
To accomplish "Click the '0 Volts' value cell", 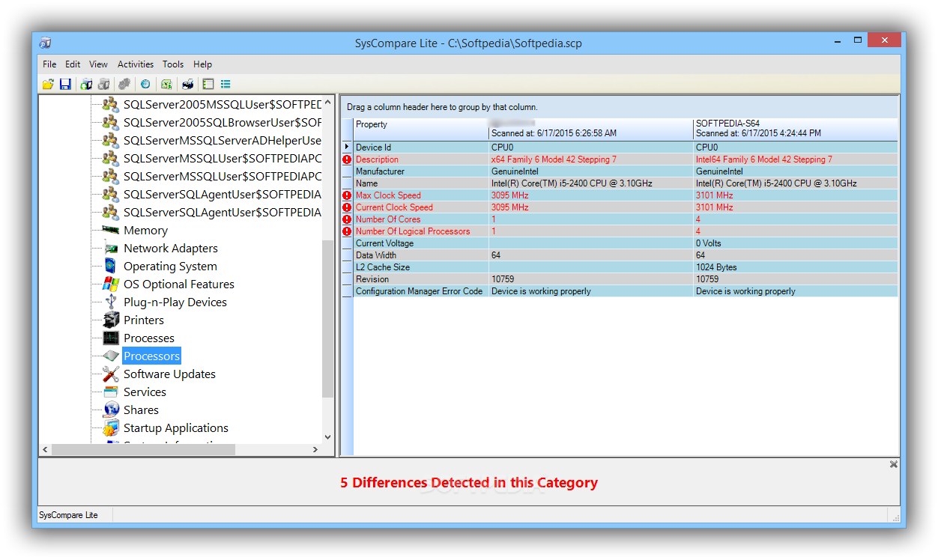I will [796, 243].
